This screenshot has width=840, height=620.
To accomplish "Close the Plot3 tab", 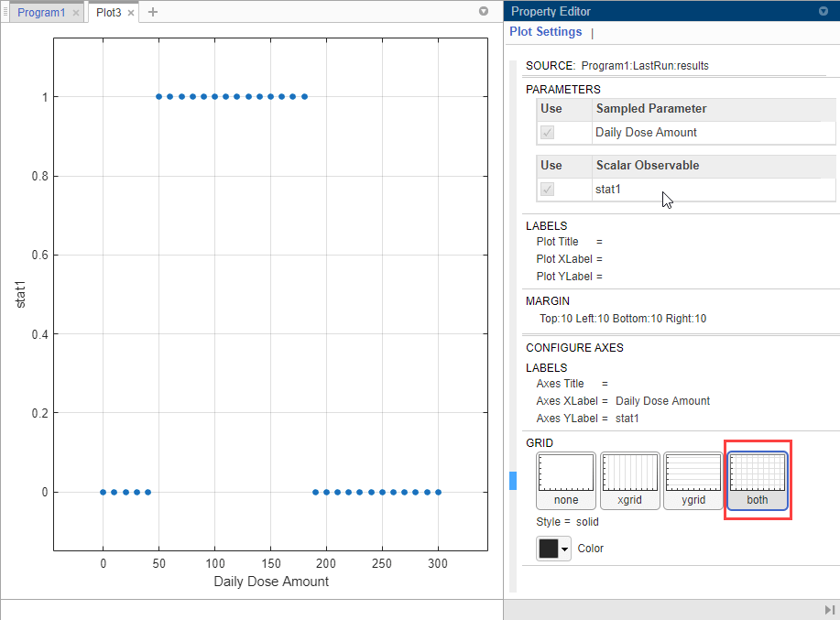I will pos(131,13).
